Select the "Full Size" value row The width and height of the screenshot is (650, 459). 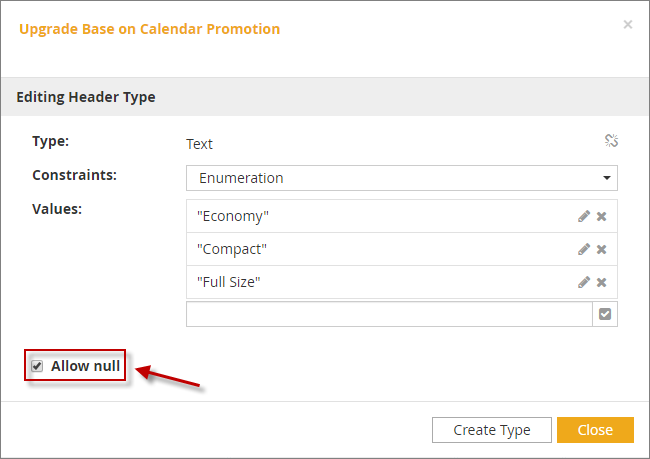[380, 282]
